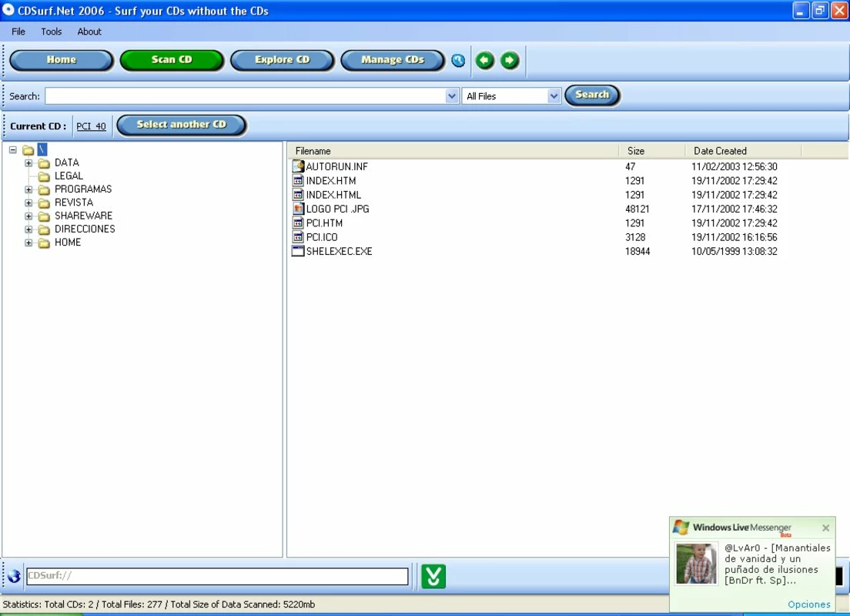The width and height of the screenshot is (850, 616).
Task: Click the contact photo in Messenger popup
Action: pos(697,564)
